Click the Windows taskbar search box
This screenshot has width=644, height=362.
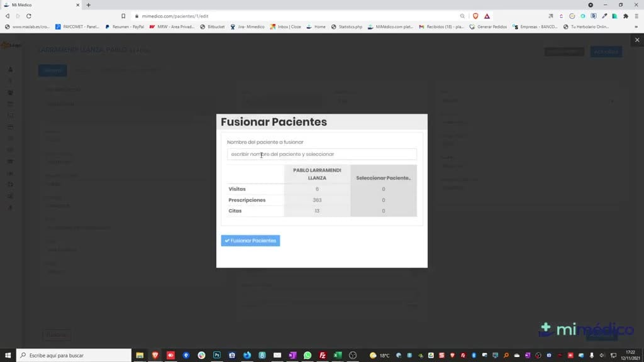click(x=74, y=356)
